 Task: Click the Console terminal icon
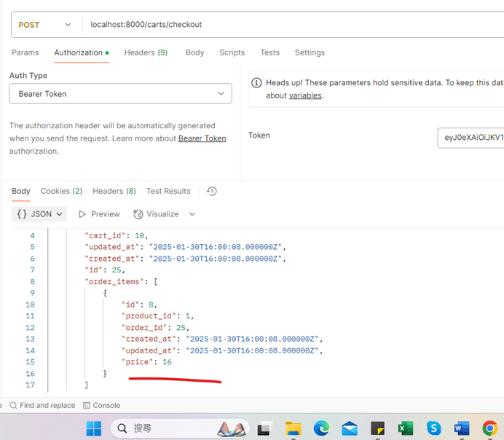pyautogui.click(x=87, y=406)
